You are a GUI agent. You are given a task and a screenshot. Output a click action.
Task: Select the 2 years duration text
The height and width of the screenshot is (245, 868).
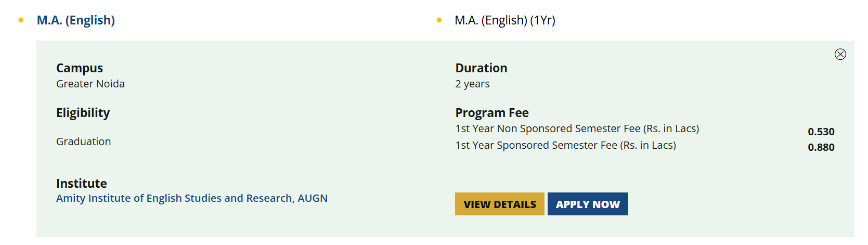click(x=472, y=84)
